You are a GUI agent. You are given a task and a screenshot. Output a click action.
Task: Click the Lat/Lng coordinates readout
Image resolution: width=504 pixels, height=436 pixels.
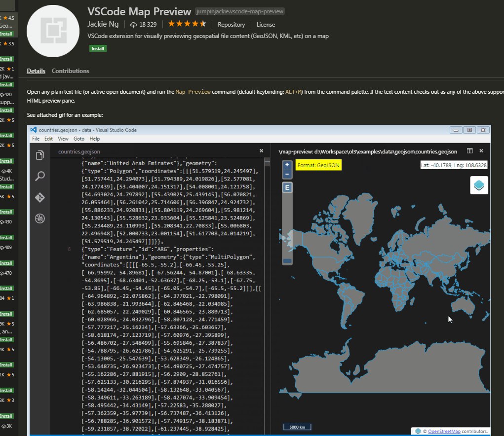click(454, 165)
